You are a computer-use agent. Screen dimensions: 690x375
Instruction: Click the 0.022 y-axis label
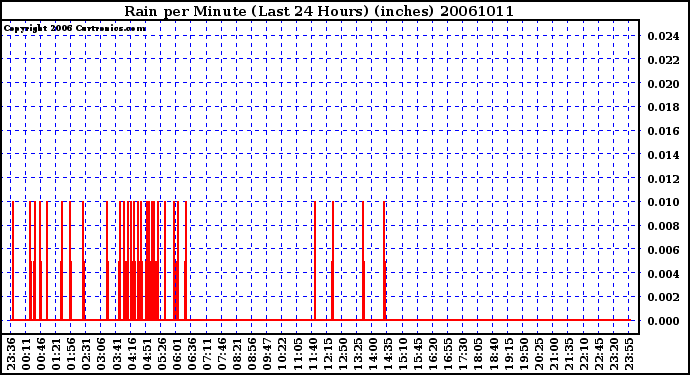663,60
